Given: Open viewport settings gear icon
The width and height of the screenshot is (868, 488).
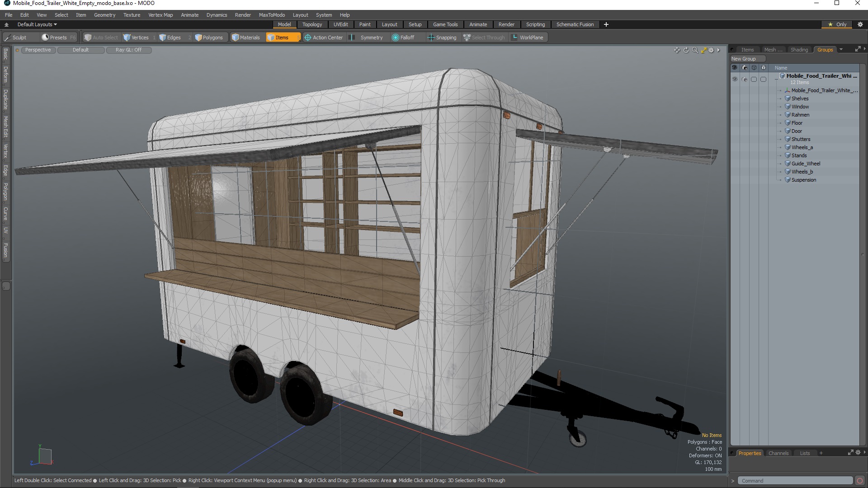Looking at the screenshot, I should tap(711, 50).
